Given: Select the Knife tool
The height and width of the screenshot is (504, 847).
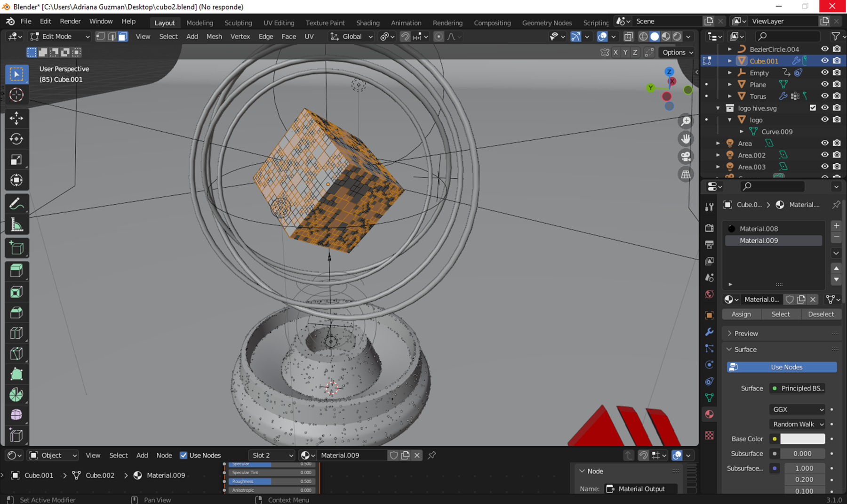Looking at the screenshot, I should [x=16, y=354].
